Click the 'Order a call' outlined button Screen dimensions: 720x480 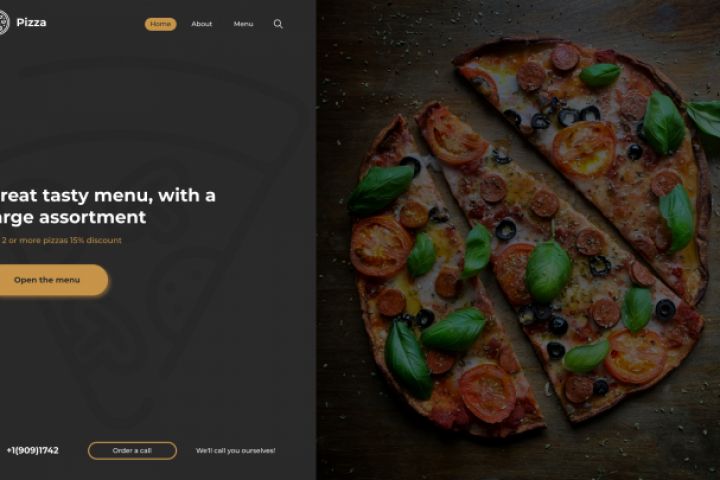tap(132, 451)
